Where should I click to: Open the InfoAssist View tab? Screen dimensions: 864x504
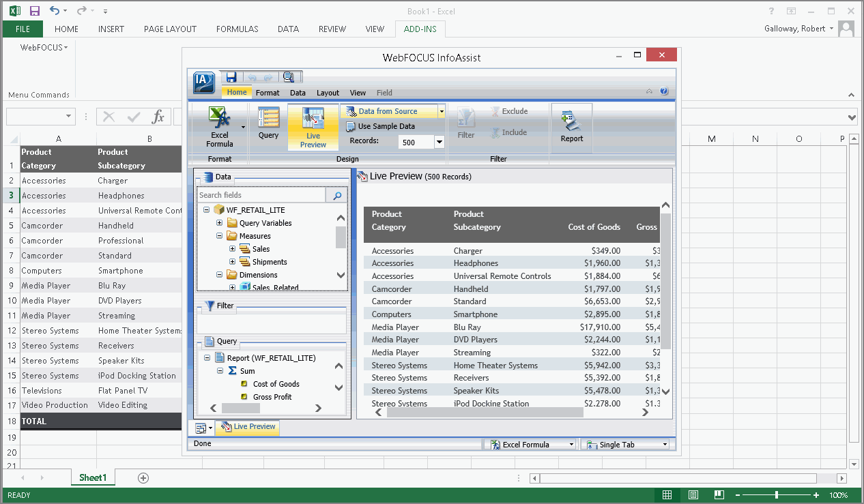(358, 93)
